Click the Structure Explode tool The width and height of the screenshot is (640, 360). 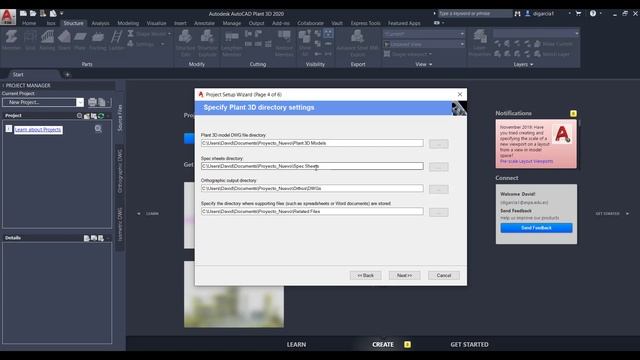[207, 42]
